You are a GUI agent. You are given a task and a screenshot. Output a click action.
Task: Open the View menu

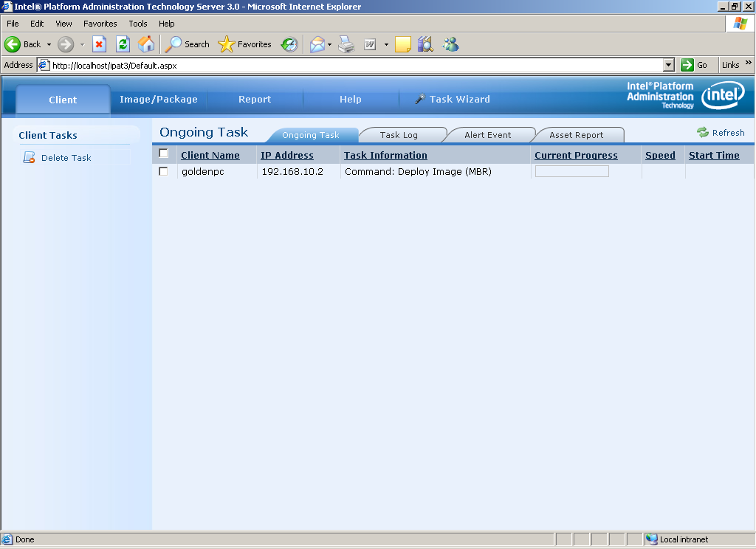click(63, 24)
